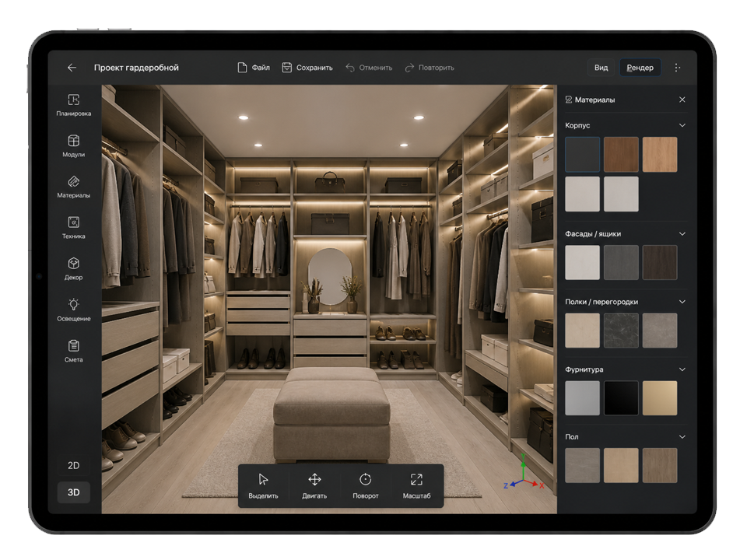Open the Декор decor section

tap(73, 268)
